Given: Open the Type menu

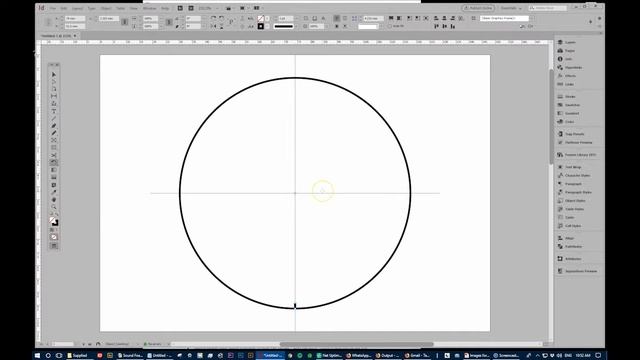Looking at the screenshot, I should point(91,8).
